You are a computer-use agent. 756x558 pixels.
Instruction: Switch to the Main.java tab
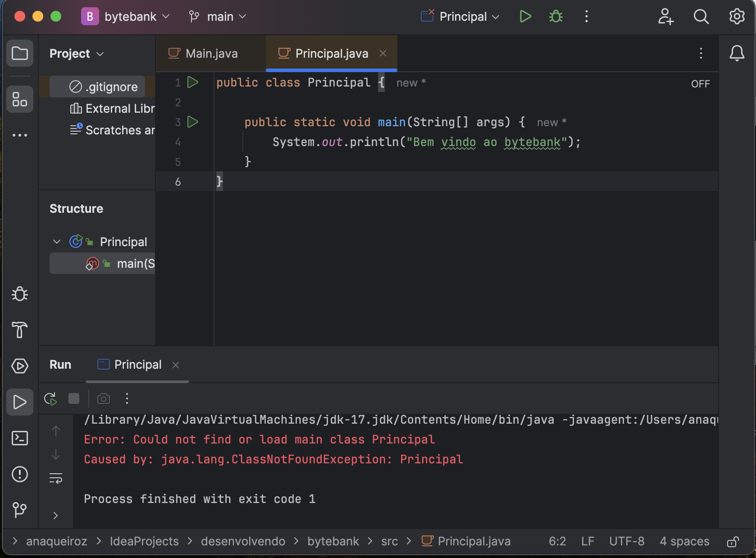click(x=211, y=54)
